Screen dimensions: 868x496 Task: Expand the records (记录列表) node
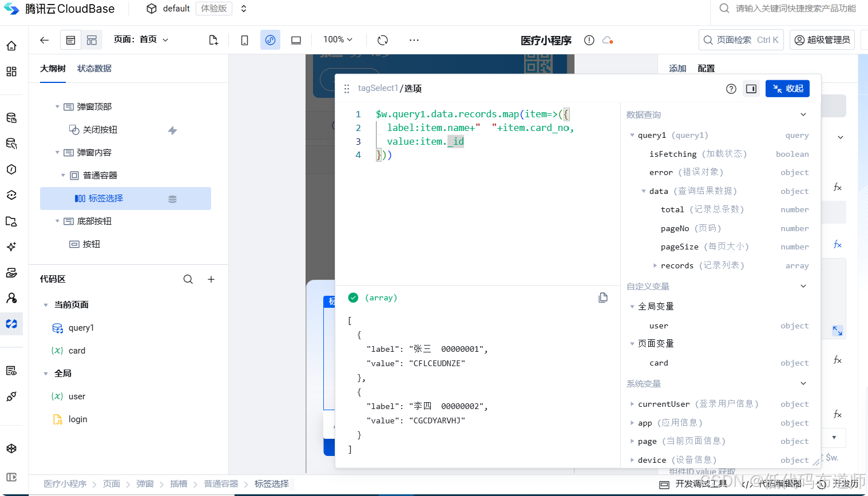pos(655,265)
